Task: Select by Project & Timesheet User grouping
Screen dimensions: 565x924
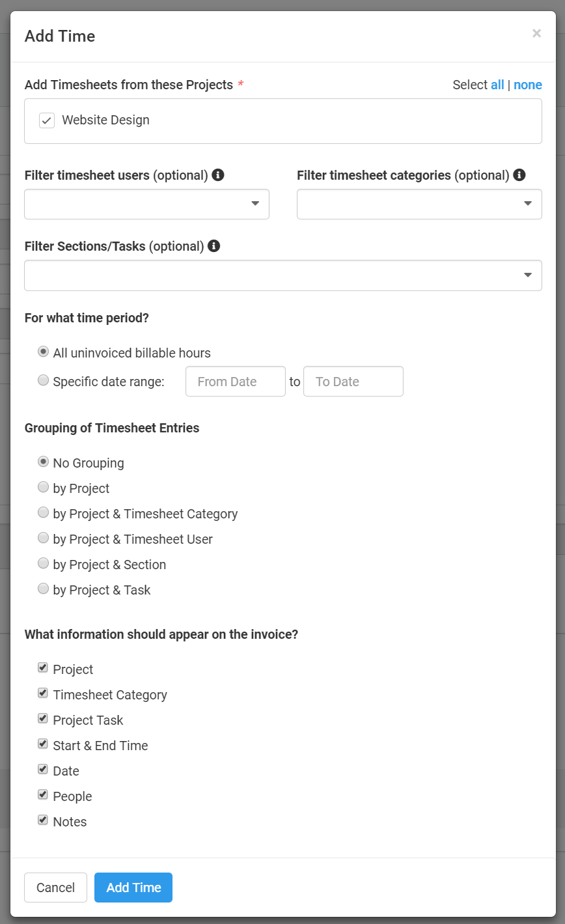Action: pos(43,537)
